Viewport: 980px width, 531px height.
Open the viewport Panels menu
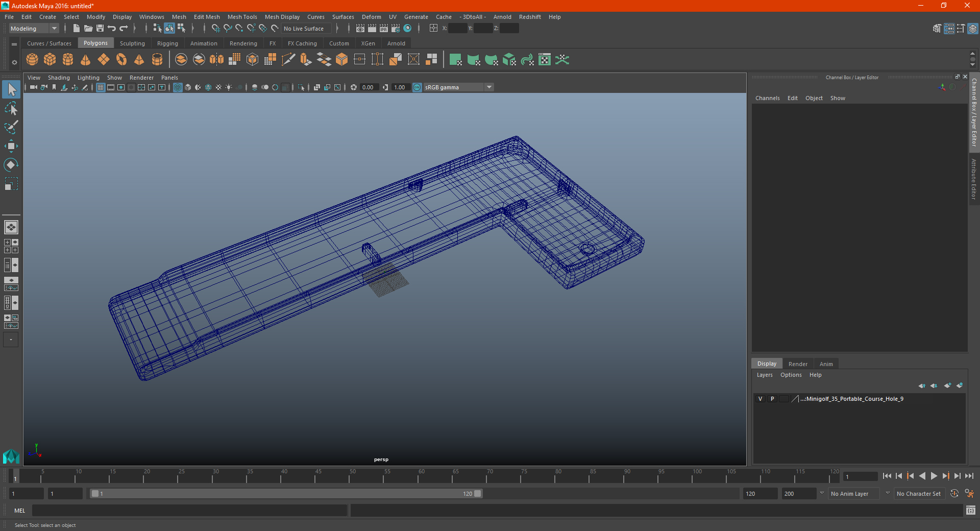pyautogui.click(x=169, y=78)
